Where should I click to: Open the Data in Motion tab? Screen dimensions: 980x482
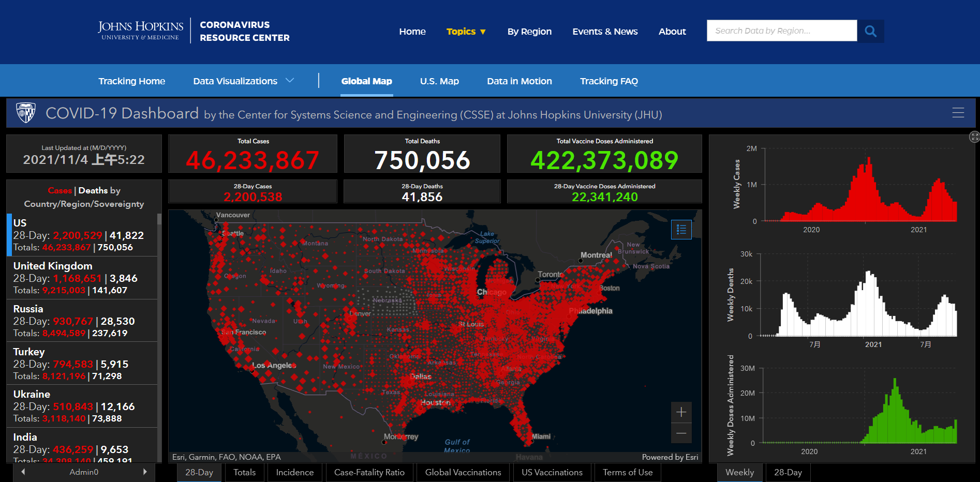tap(519, 81)
